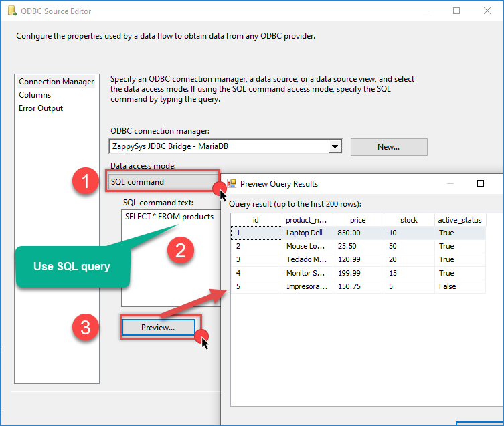Maximize the ODBC Source Editor window
The image size is (504, 426).
[456, 11]
